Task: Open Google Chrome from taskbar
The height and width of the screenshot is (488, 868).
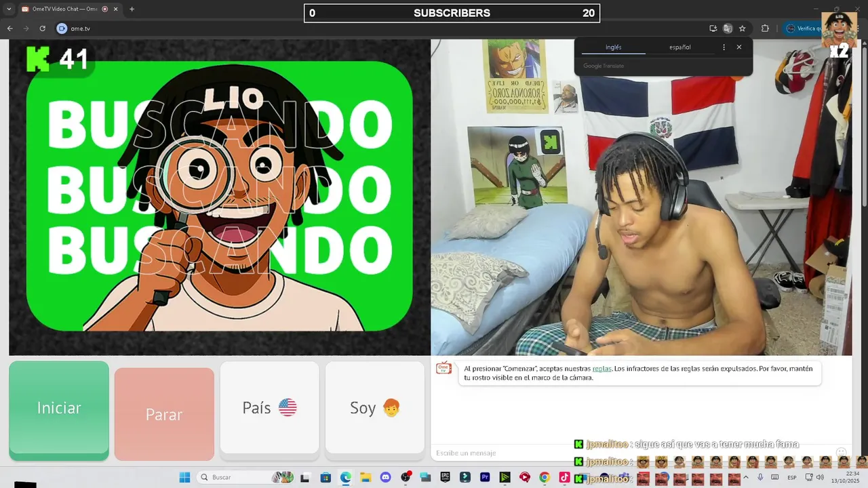Action: click(545, 477)
